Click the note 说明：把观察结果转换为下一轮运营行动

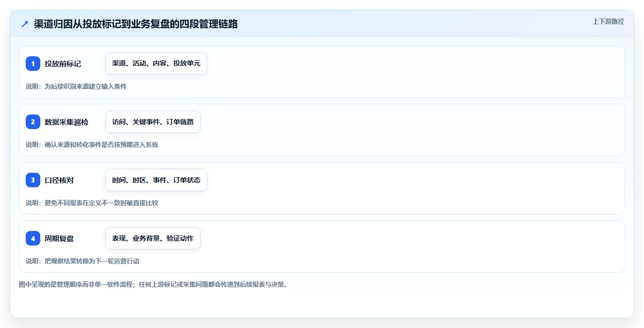tap(83, 261)
